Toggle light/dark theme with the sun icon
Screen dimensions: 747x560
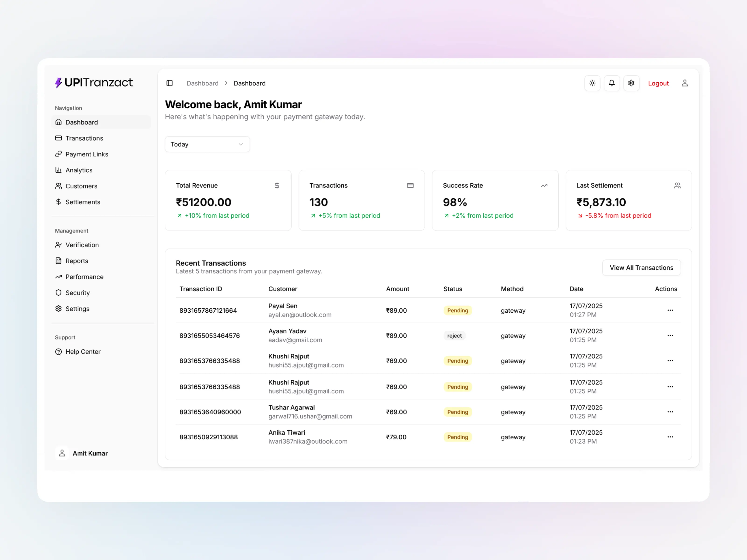click(592, 83)
